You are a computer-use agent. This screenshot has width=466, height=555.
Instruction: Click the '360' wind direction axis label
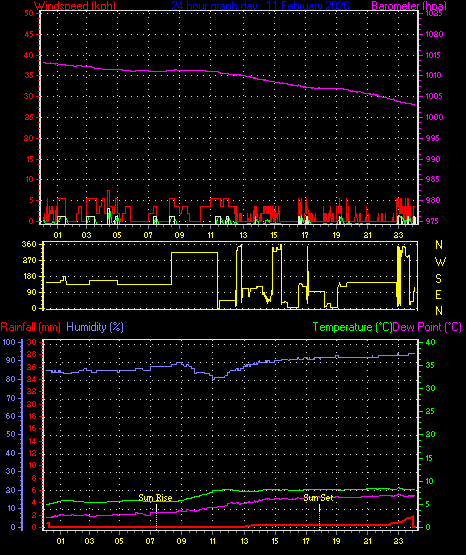pyautogui.click(x=29, y=244)
